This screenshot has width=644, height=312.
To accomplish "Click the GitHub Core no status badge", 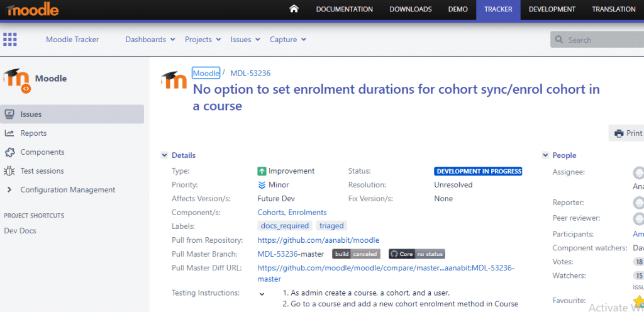I will coord(417,254).
